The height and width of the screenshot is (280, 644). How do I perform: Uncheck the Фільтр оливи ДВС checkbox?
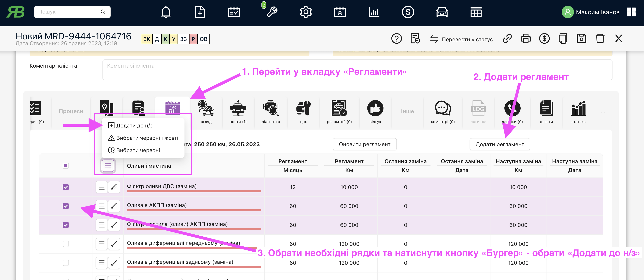66,187
